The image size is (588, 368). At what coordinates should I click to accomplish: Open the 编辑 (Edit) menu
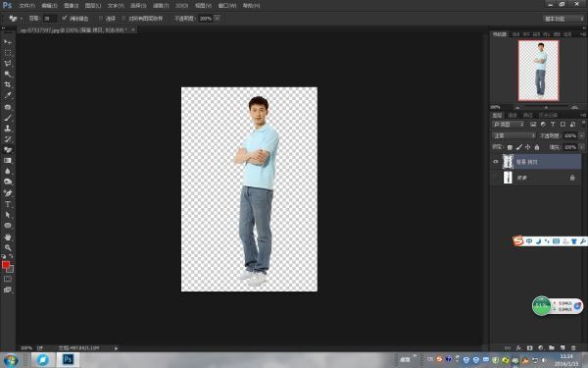[50, 6]
